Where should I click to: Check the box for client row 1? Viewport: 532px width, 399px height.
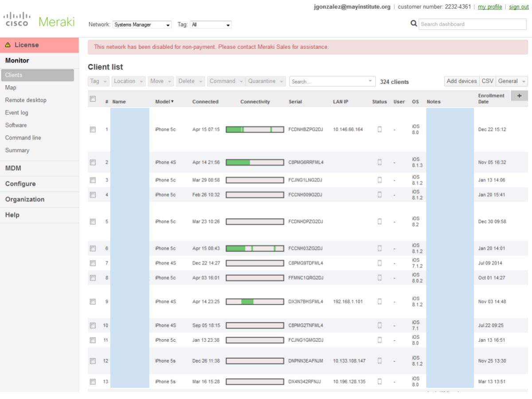coord(93,129)
